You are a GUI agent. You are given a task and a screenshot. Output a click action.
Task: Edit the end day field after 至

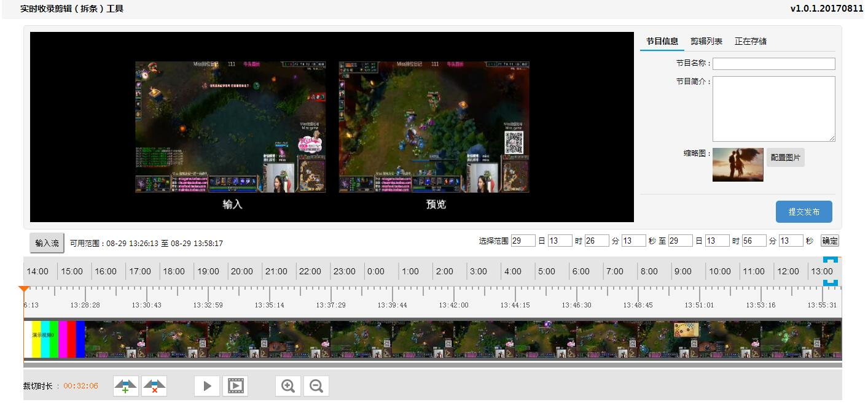681,241
